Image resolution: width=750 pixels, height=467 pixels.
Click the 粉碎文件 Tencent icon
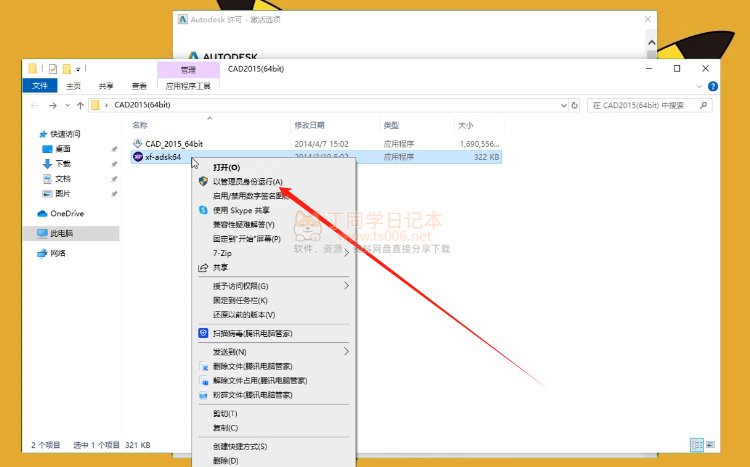click(203, 395)
